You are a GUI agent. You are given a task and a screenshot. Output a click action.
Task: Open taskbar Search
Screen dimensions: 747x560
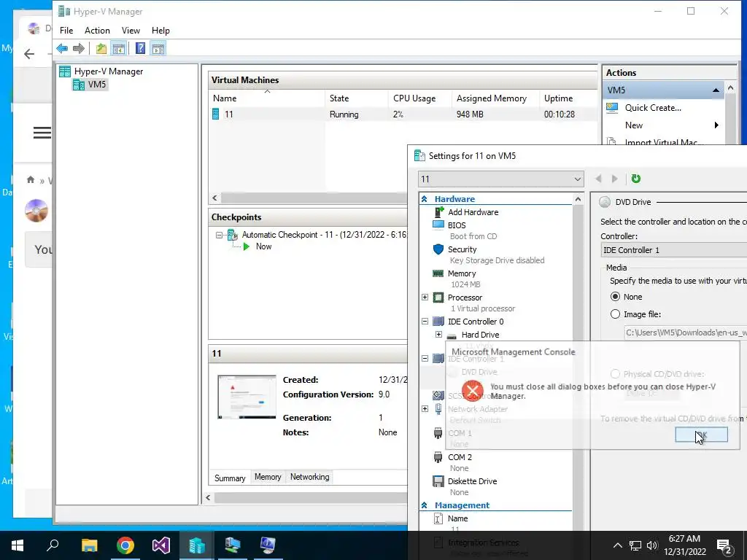[53, 545]
